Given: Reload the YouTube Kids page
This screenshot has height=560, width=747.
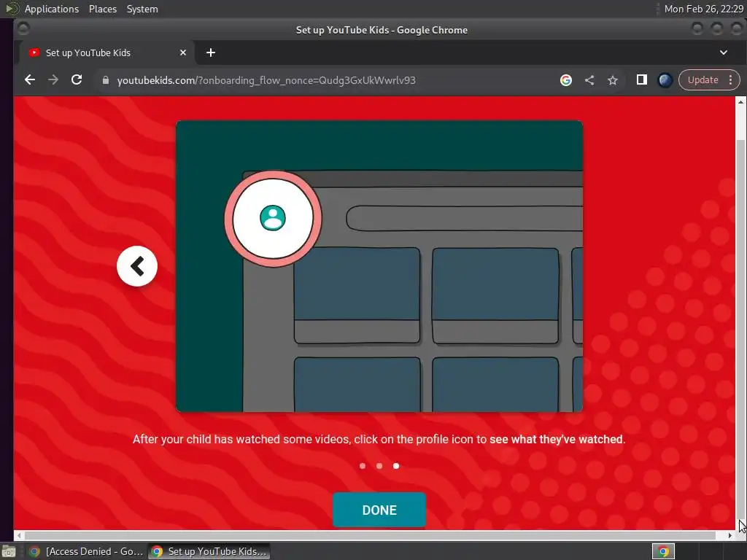Looking at the screenshot, I should click(77, 80).
